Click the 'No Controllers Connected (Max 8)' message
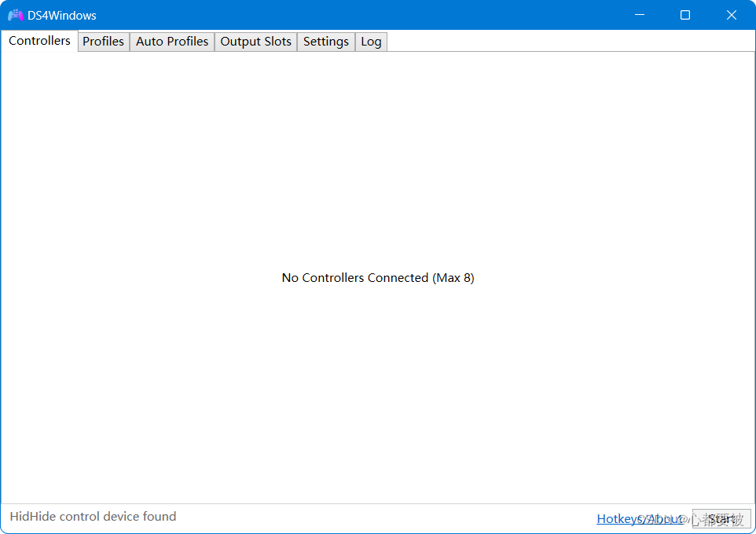The height and width of the screenshot is (534, 756). coord(378,278)
